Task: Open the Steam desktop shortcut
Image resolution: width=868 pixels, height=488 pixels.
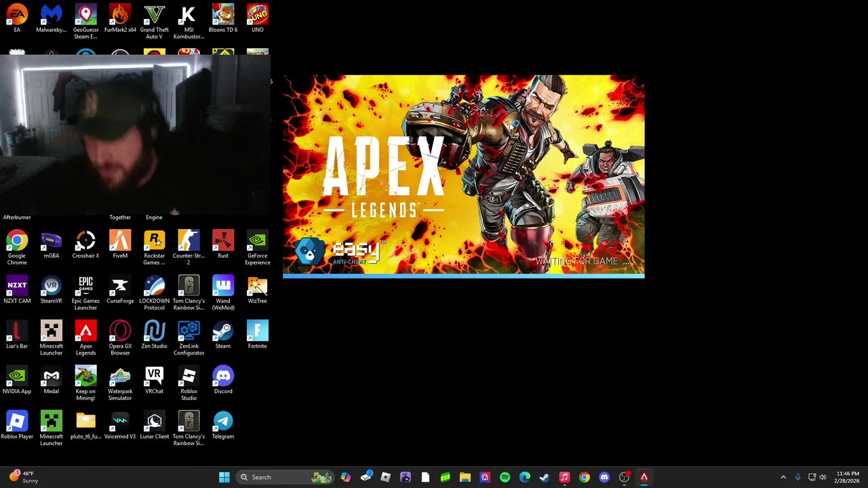Action: (x=223, y=335)
